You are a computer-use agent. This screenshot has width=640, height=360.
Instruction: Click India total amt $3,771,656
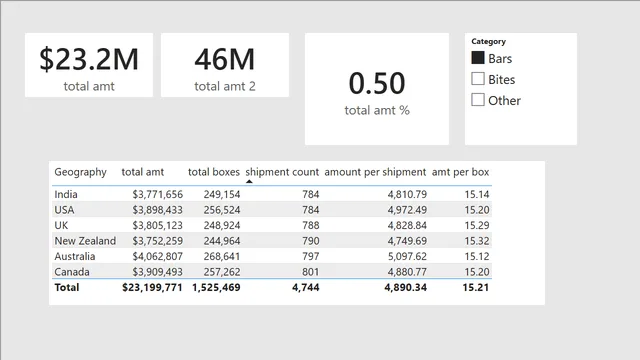pyautogui.click(x=158, y=194)
